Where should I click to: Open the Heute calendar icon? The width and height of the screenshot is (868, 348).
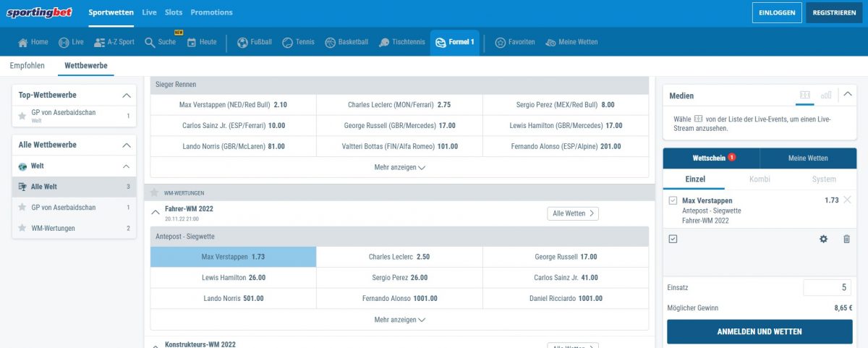(x=192, y=42)
